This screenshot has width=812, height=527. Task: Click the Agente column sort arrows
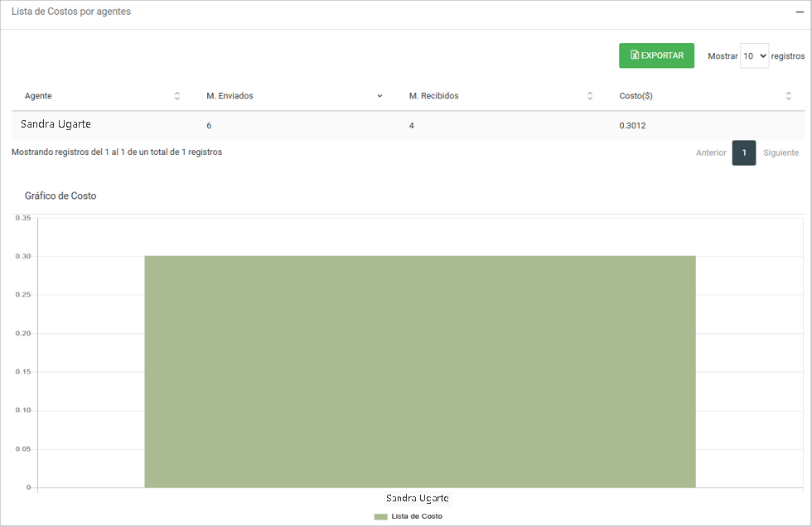pos(176,96)
